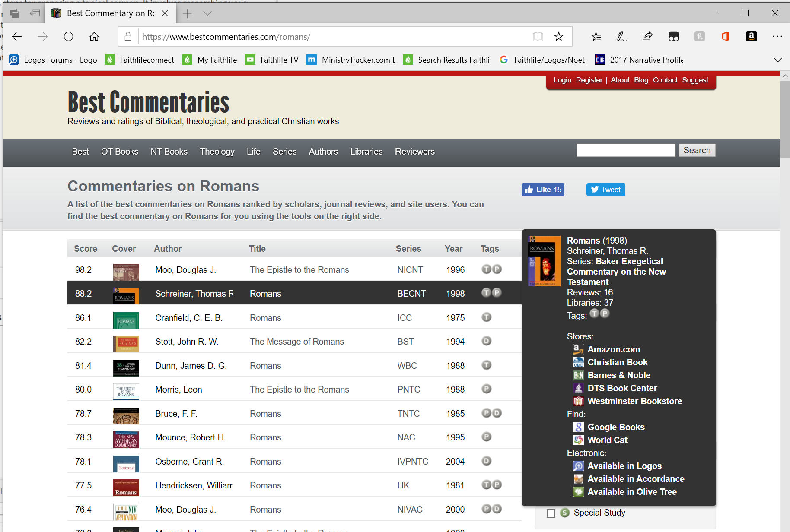Click the Search button
This screenshot has width=790, height=532.
click(697, 150)
